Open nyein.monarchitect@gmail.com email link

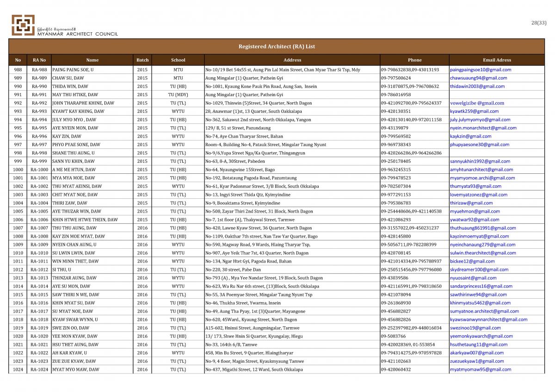(x=483, y=128)
